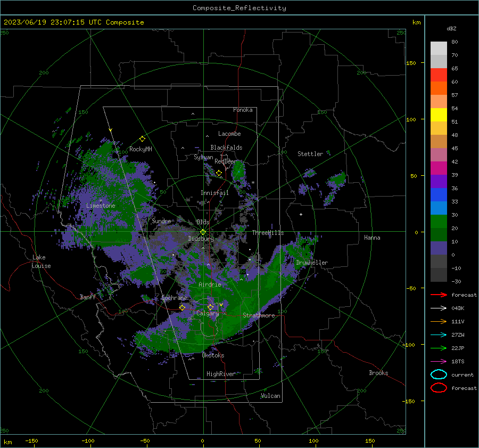Image resolution: width=479 pixels, height=448 pixels.
Task: Click yellow radar-center diamond above Didsbury
Action: coord(203,232)
